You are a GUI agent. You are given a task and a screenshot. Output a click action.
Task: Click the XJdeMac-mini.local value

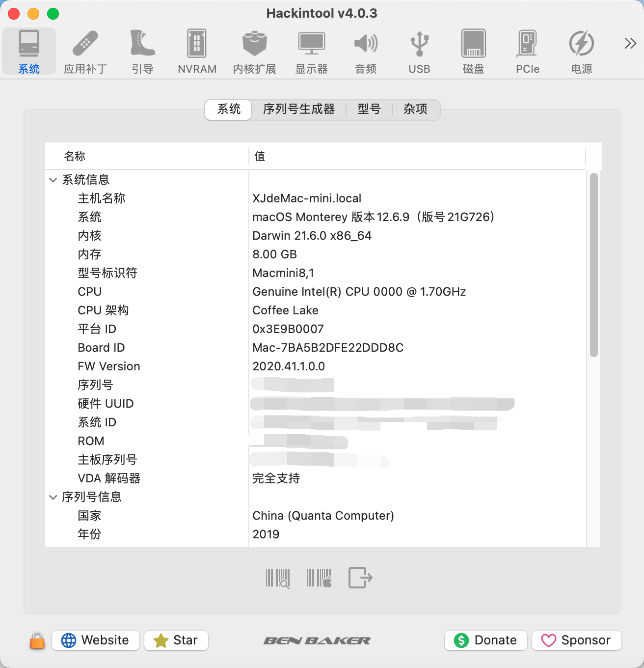[x=307, y=198]
